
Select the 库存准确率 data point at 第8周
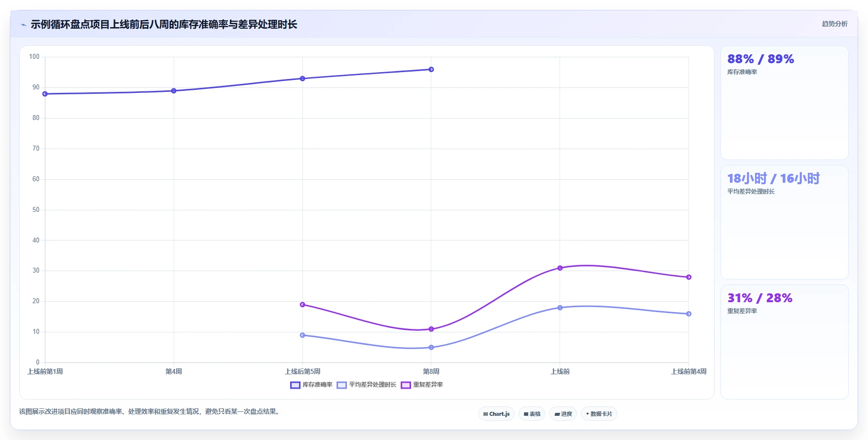[x=431, y=70]
